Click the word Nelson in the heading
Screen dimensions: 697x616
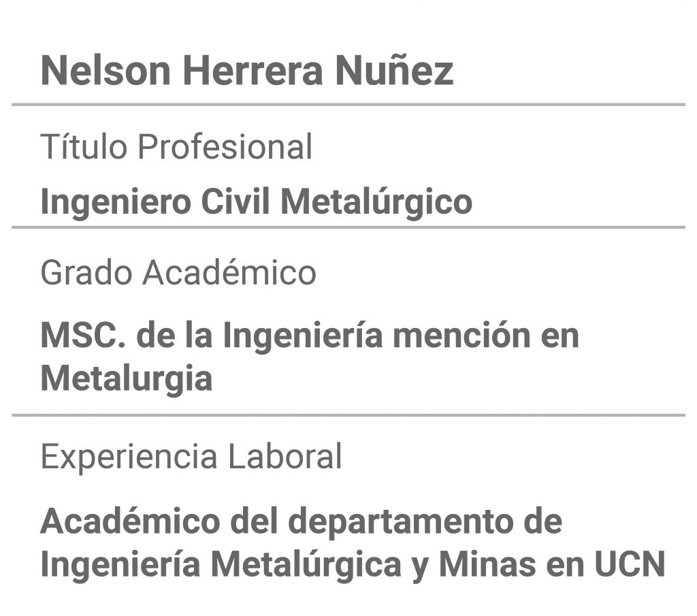[106, 70]
